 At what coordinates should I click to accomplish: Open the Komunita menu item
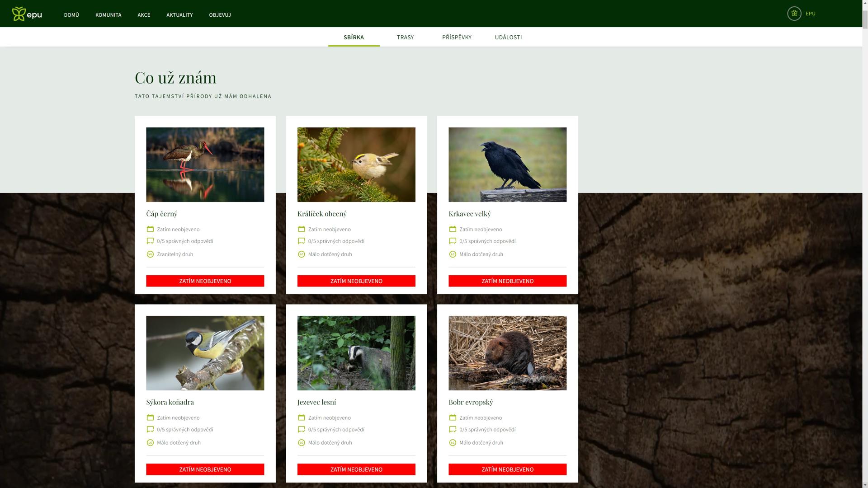[108, 15]
